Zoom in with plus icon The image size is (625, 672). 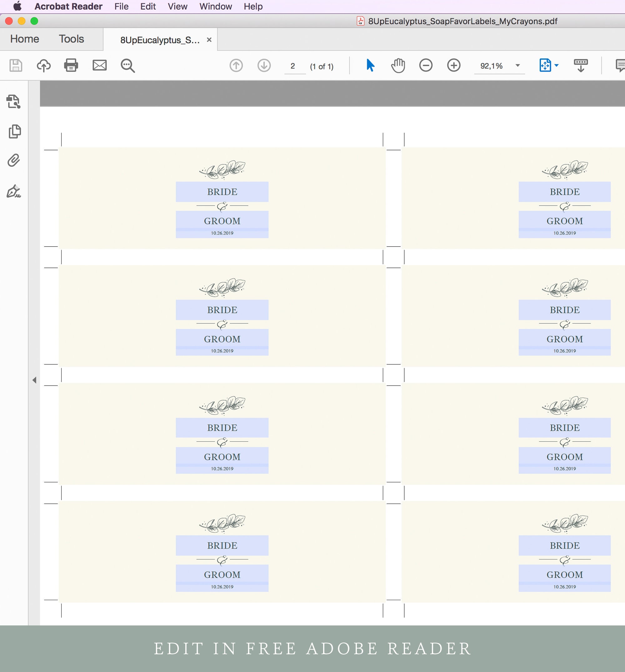pos(454,65)
